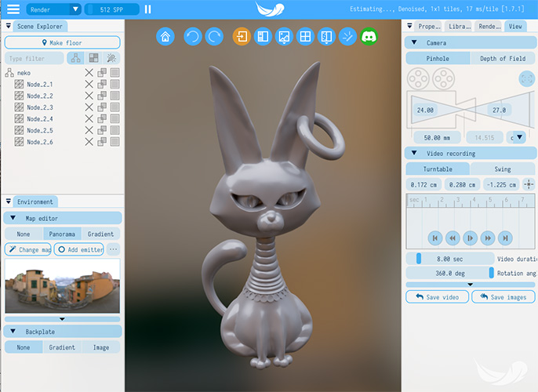
Task: Switch to the Gradient map tab
Action: click(x=101, y=234)
